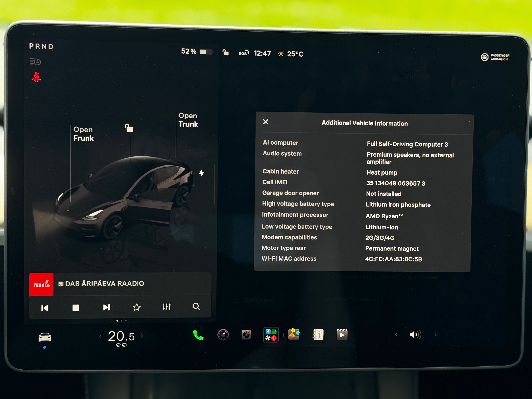Select the first media card page dot
The image size is (532, 399).
[x=117, y=321]
